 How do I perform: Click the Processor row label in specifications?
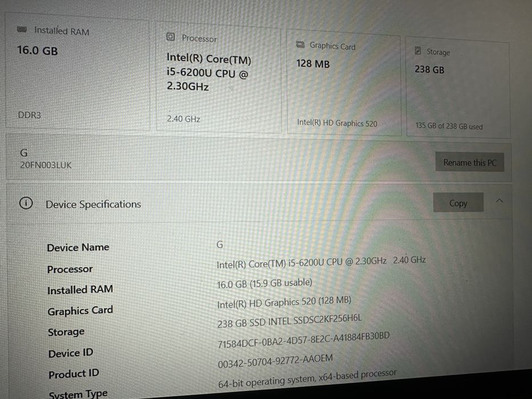point(70,269)
